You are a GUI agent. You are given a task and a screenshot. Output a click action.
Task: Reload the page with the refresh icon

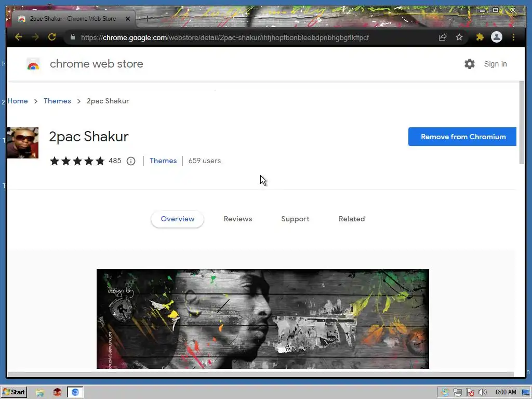tap(52, 37)
